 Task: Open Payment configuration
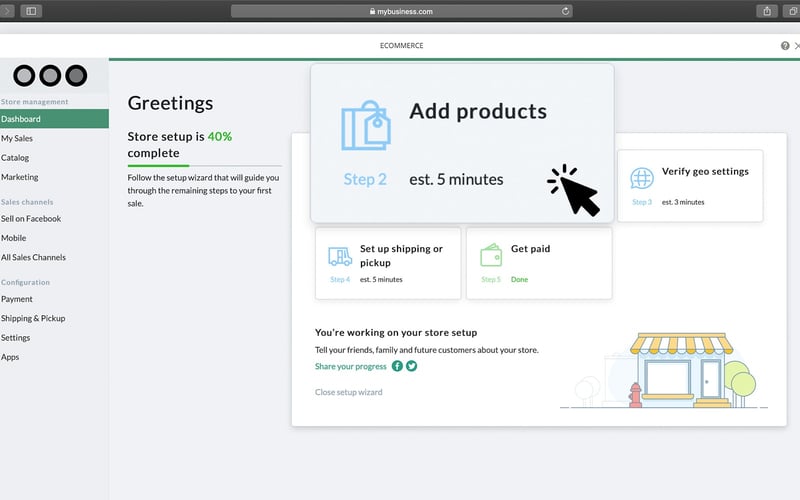tap(16, 299)
